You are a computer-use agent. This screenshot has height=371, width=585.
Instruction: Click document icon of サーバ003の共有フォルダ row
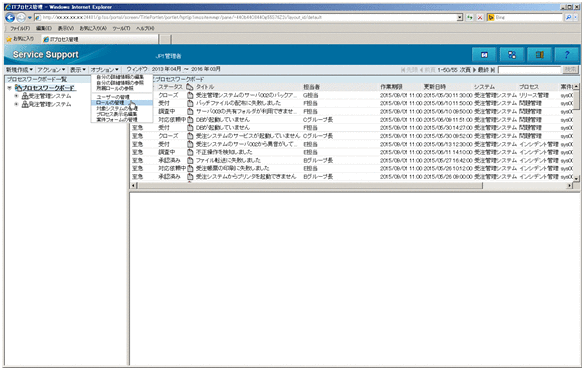tap(190, 112)
